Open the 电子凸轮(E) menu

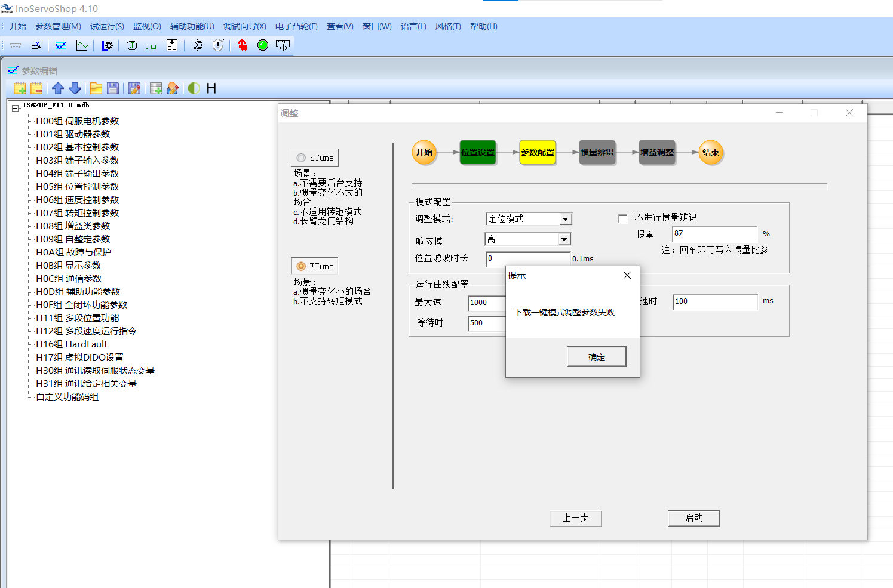[x=297, y=26]
